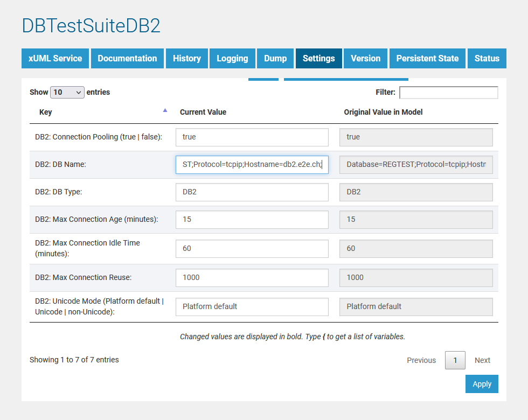Edit the Unicode Mode current value field

252,306
